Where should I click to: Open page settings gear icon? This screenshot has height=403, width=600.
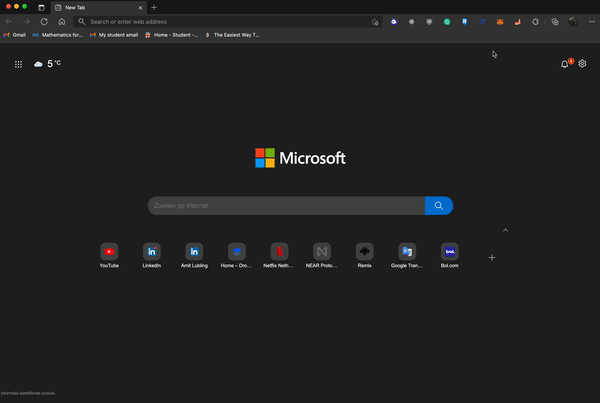coord(582,64)
